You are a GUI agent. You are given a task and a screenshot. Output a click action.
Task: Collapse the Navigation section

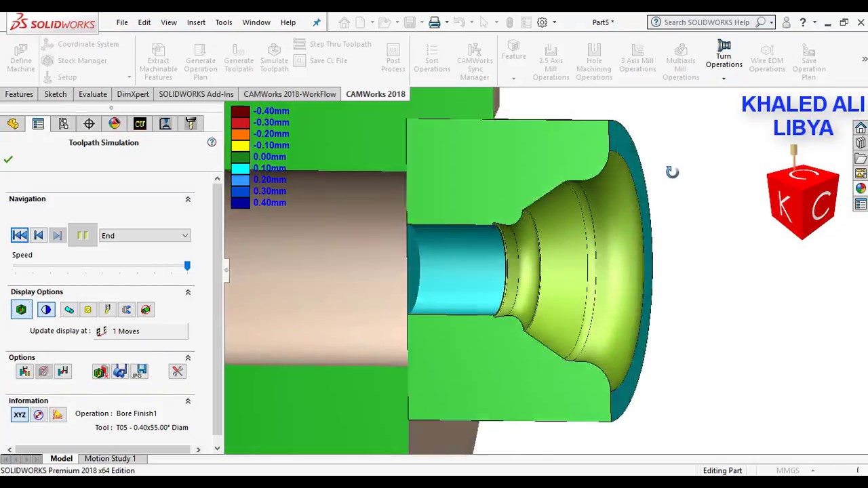pos(188,199)
